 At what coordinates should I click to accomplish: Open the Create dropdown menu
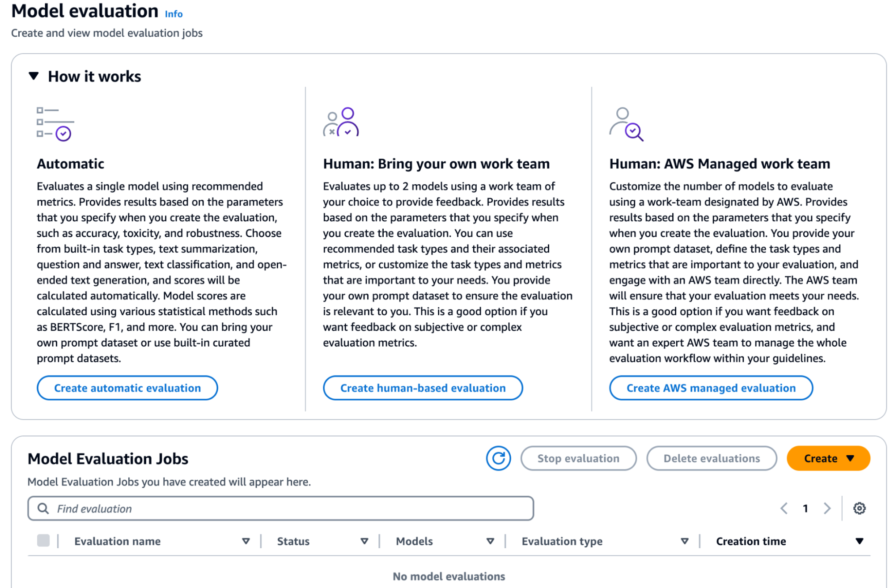tap(828, 458)
